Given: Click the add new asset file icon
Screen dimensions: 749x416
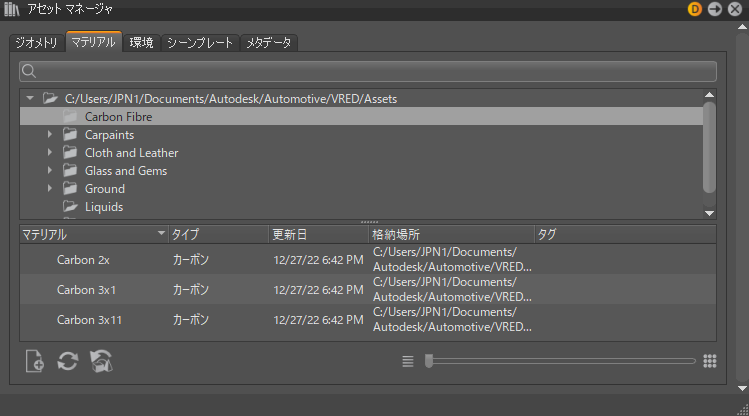Looking at the screenshot, I should (34, 361).
